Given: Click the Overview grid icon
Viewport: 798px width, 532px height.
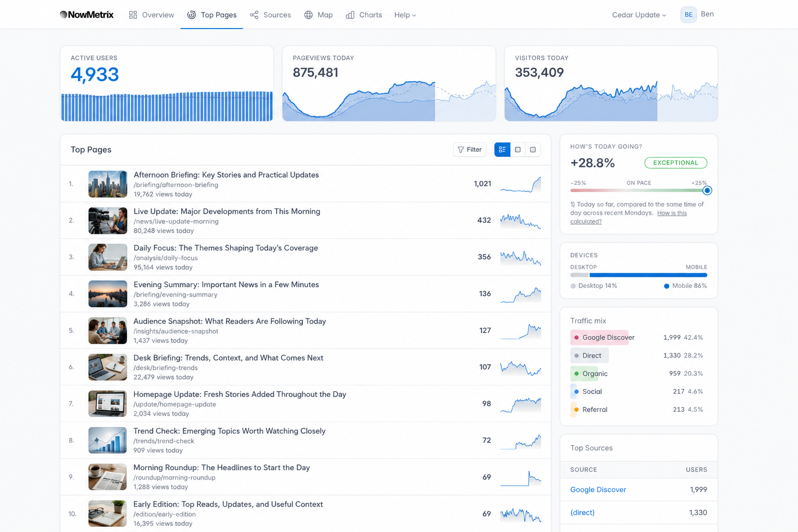Looking at the screenshot, I should [133, 15].
